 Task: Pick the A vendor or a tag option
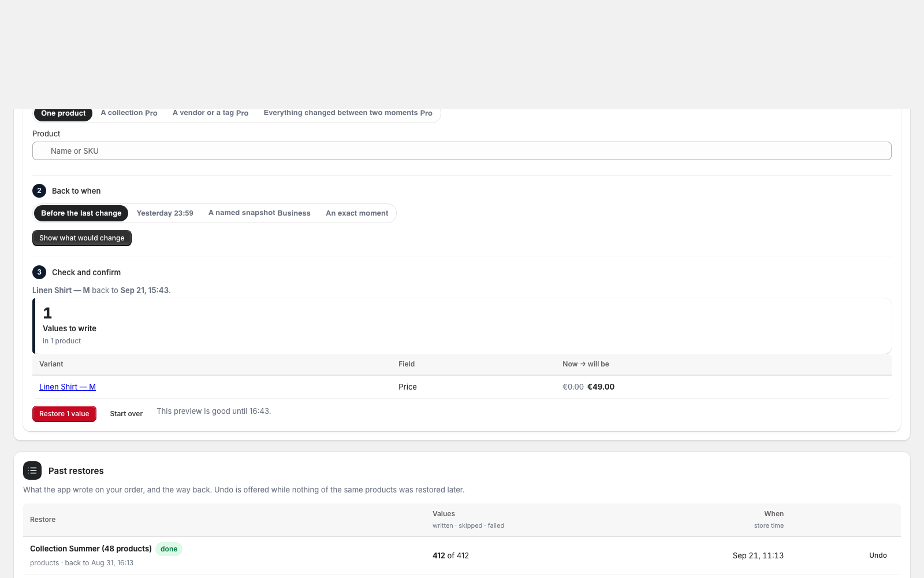coord(210,113)
